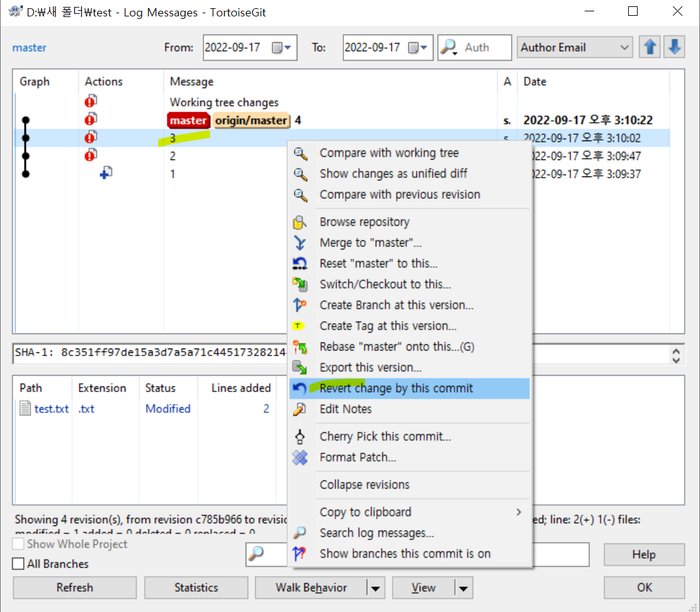Choose Collapse revisions menu entry
The width and height of the screenshot is (700, 612).
click(x=410, y=485)
